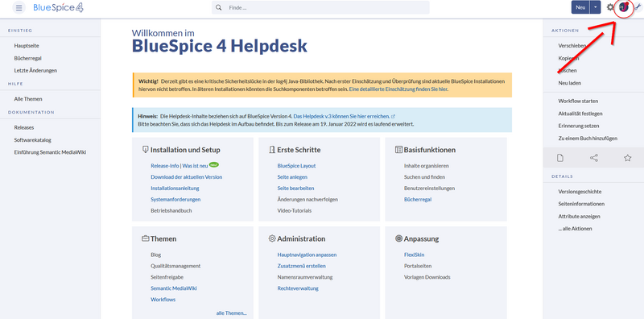
Task: Click the wrench tools icon
Action: [638, 7]
